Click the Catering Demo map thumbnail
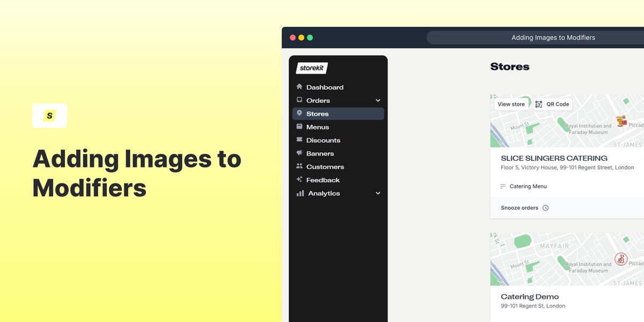The height and width of the screenshot is (322, 644). coord(566,259)
